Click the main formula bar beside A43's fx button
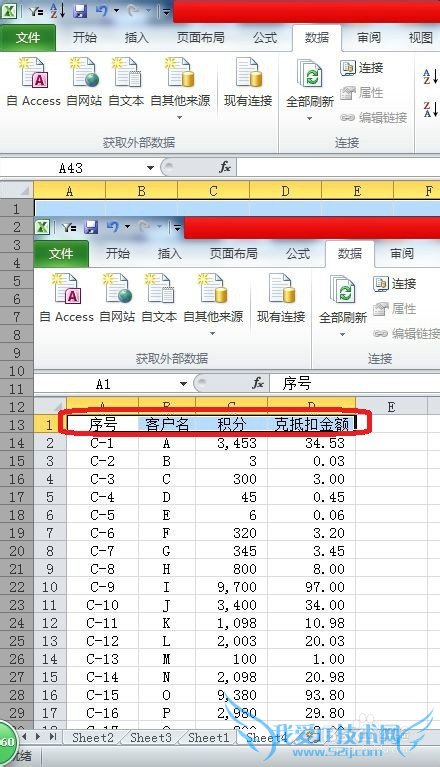 (x=338, y=168)
